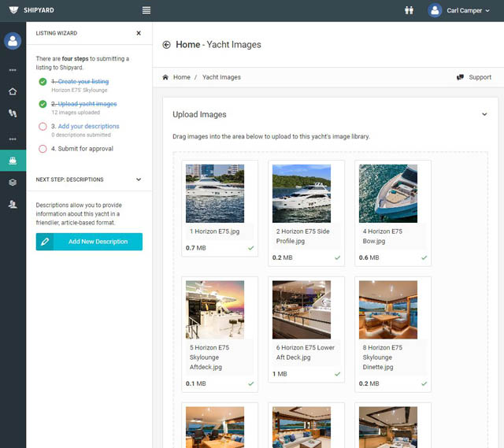
Task: Click the green check for Create your listing
Action: point(43,82)
